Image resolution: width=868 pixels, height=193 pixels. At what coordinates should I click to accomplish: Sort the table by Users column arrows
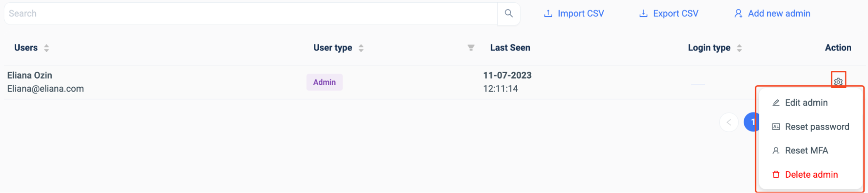tap(46, 48)
